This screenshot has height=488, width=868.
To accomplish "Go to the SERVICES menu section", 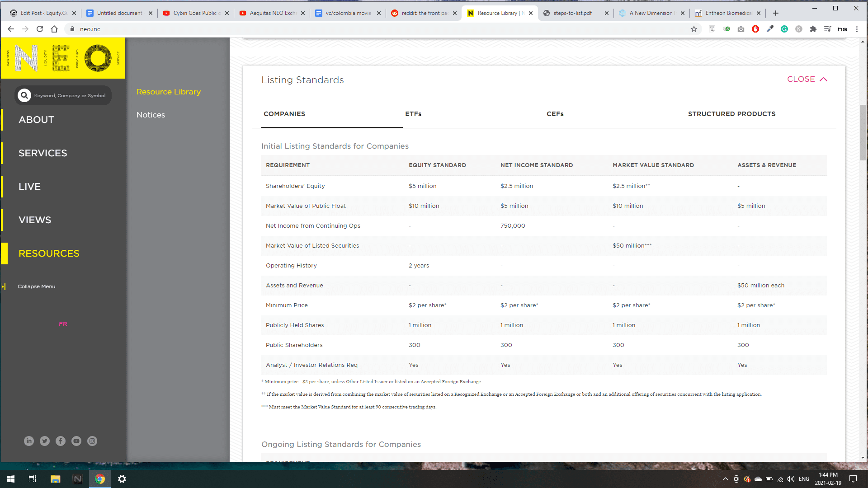I will pyautogui.click(x=43, y=153).
